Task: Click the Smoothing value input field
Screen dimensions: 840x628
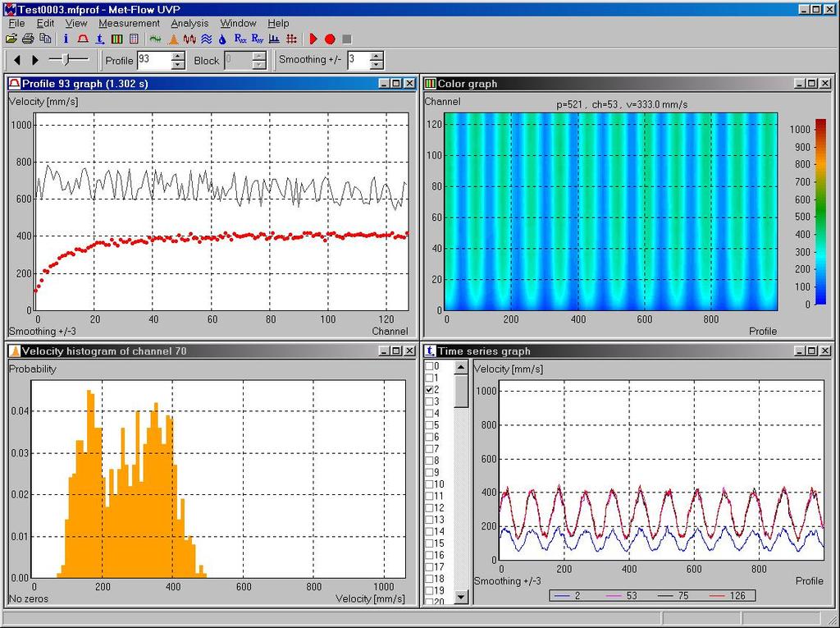Action: click(358, 60)
